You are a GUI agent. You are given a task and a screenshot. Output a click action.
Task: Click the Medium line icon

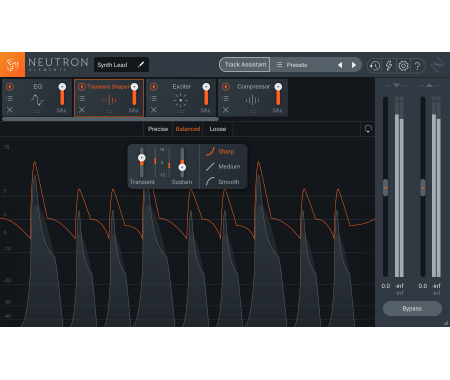point(210,167)
